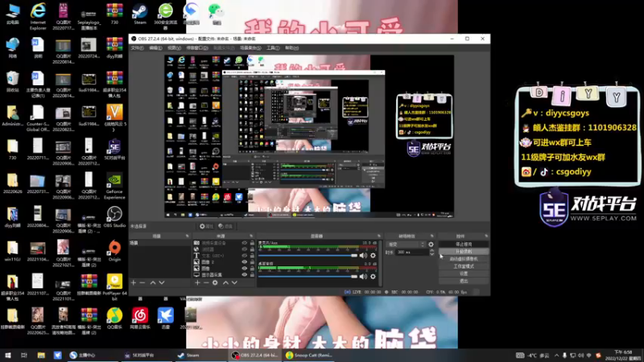This screenshot has height=362, width=644.
Task: Open 设置 from the Controls panel
Action: click(x=464, y=274)
